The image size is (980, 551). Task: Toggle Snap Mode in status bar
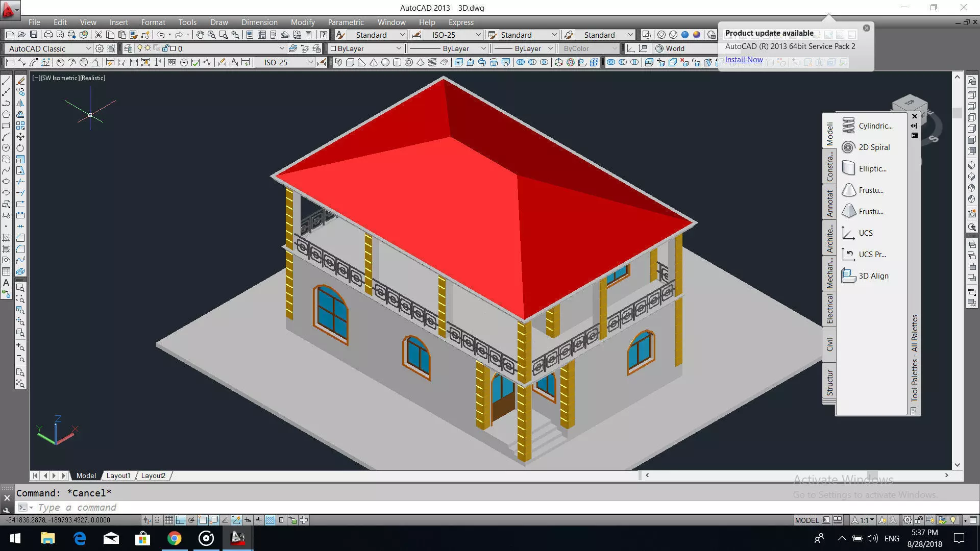158,520
